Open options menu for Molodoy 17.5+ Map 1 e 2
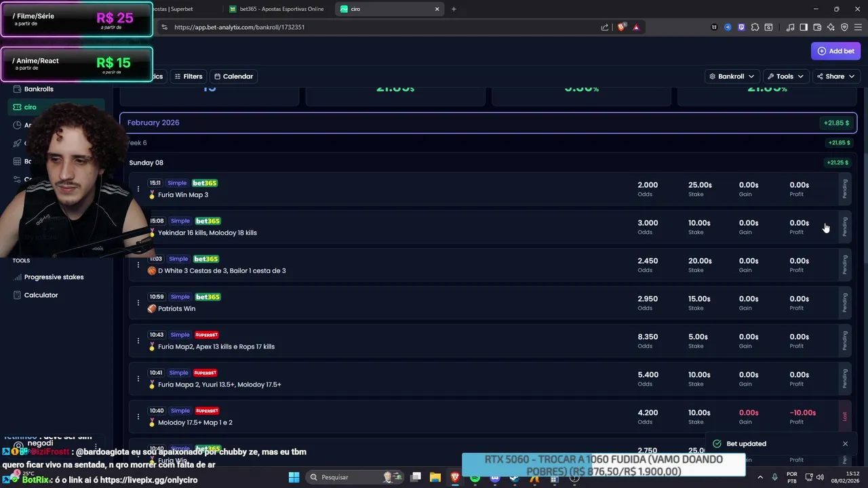This screenshot has height=488, width=868. (x=138, y=417)
